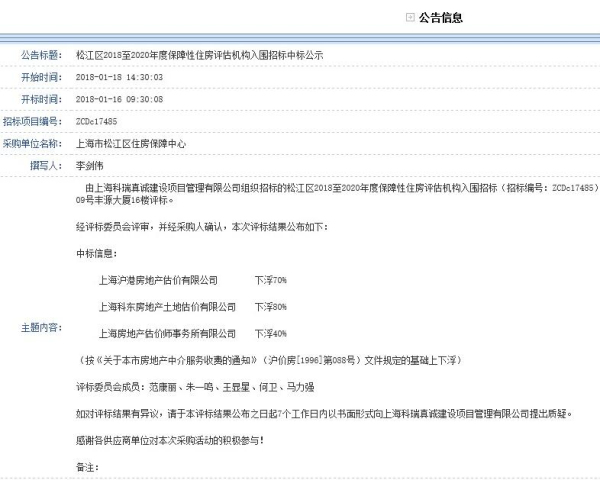The height and width of the screenshot is (480, 600).
Task: Click objection notice 如对评标结果有异议 sentence
Action: pos(324,414)
